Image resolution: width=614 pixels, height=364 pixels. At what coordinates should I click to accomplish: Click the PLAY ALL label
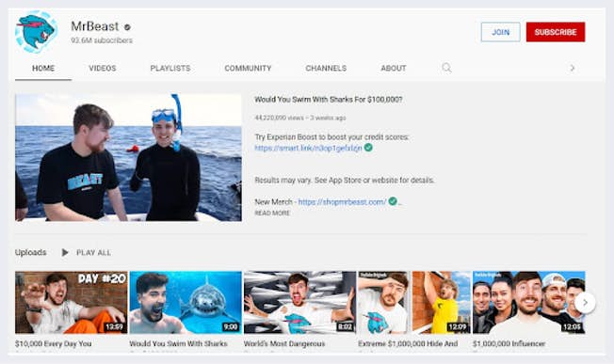tap(93, 253)
